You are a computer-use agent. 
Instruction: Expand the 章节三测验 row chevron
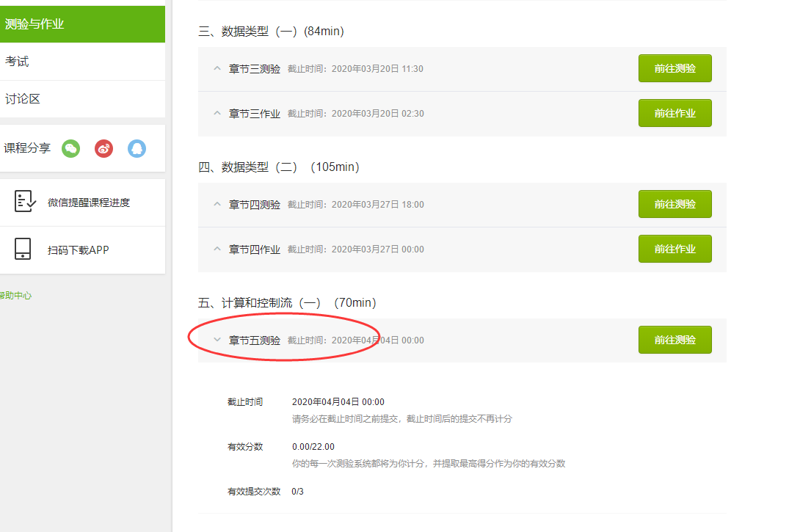pyautogui.click(x=217, y=69)
